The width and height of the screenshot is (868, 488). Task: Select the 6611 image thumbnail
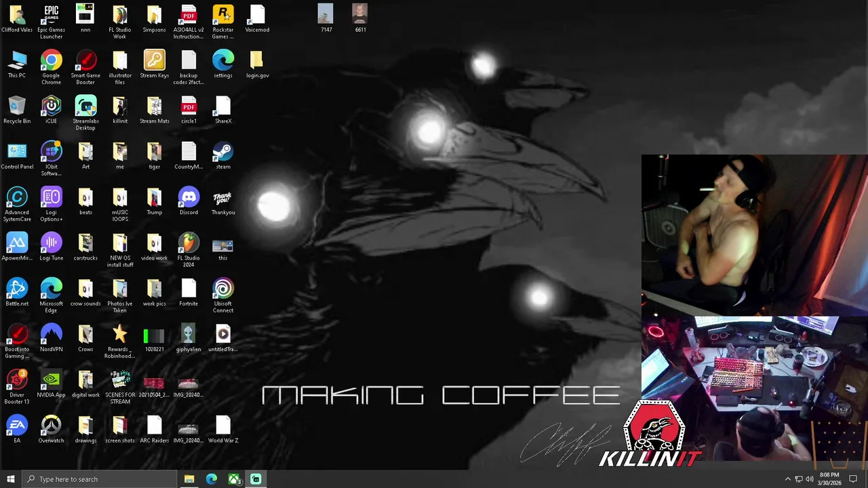tap(360, 19)
